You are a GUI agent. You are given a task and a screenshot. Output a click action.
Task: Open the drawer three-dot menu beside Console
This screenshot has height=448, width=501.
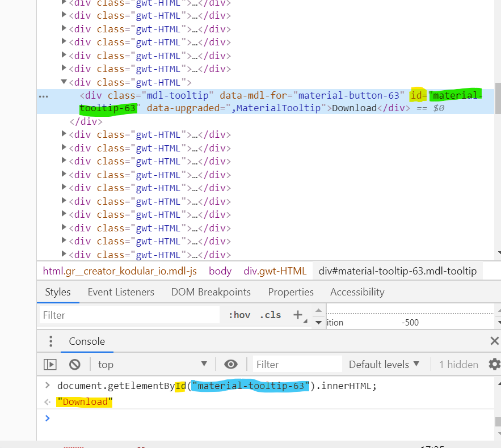tap(51, 341)
